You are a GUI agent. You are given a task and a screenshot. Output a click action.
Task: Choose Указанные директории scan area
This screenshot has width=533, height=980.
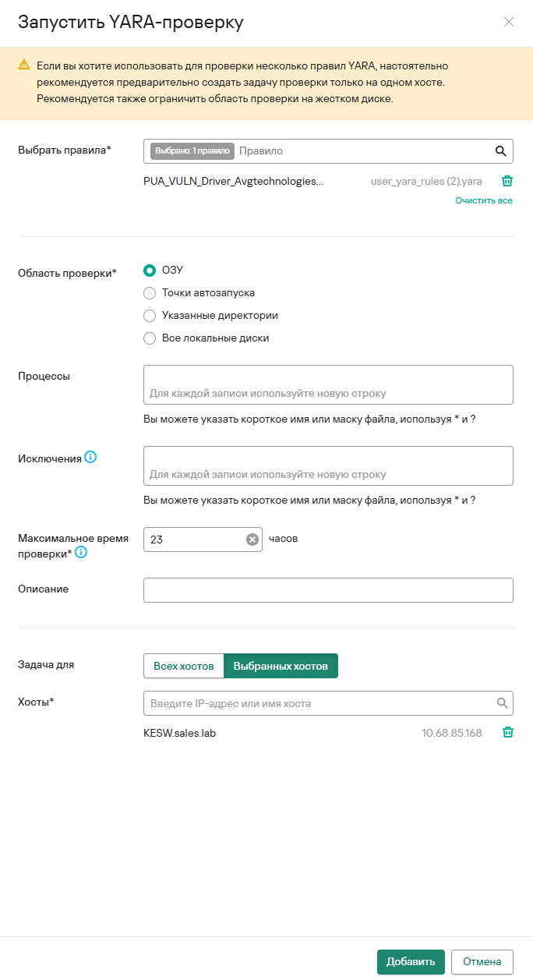[x=150, y=316]
